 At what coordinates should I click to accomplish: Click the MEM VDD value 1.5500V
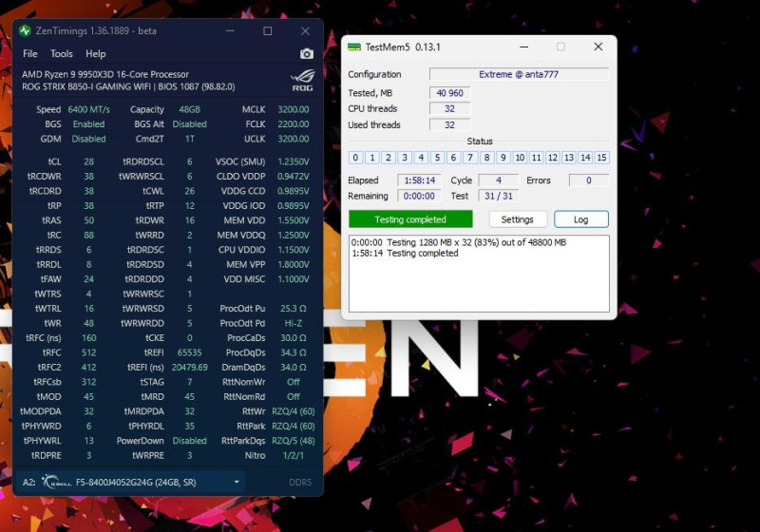294,220
